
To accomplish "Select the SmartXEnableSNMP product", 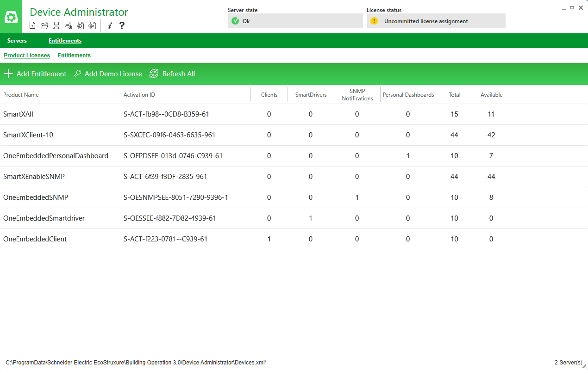I will coord(34,177).
